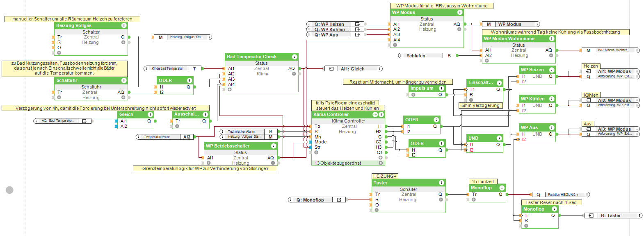
Task: Click the Reset um Mitternacht comment note
Action: [x=397, y=82]
